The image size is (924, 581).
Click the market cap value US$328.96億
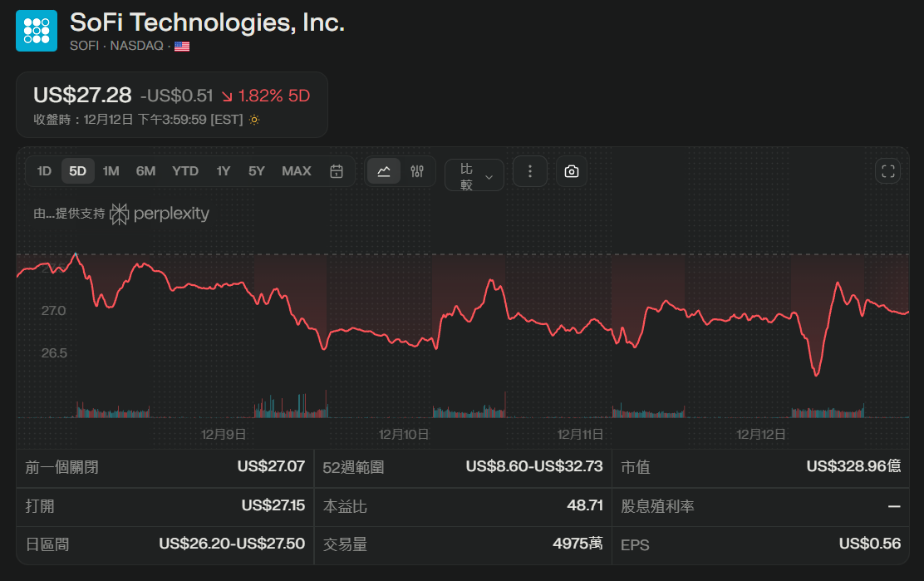pyautogui.click(x=853, y=466)
